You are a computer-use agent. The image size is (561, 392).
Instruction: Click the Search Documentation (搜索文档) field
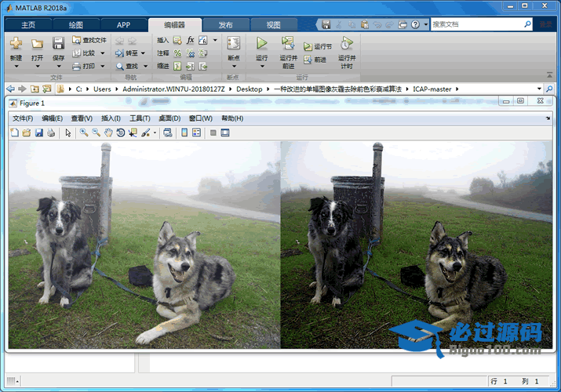click(475, 24)
